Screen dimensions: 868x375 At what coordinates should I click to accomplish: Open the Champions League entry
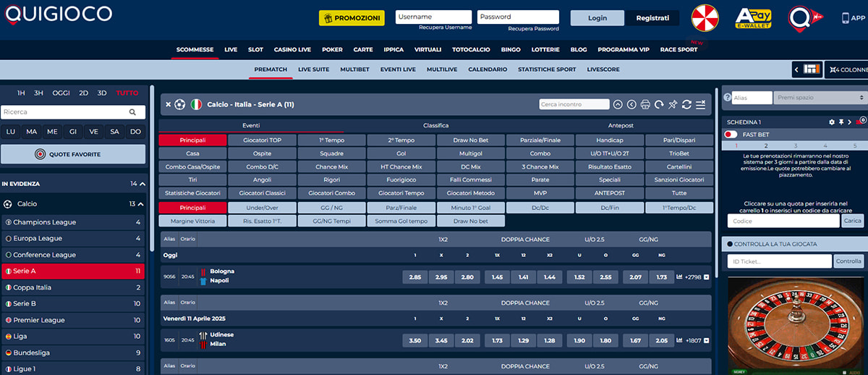72,222
